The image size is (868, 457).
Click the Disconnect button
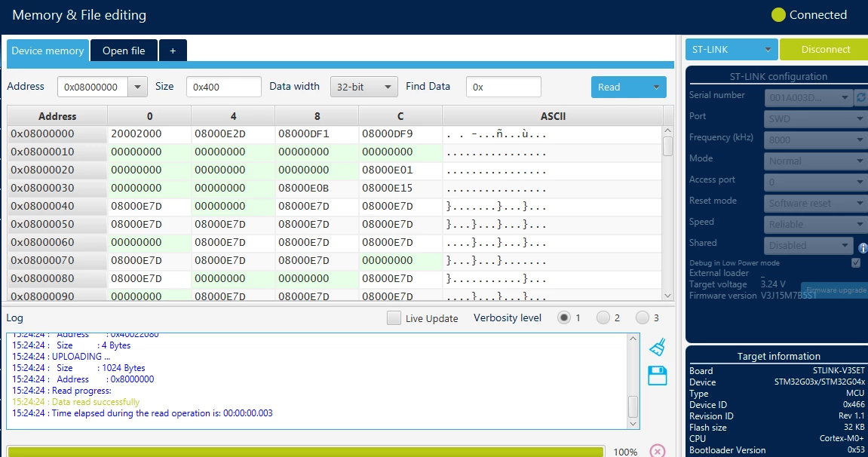tap(825, 50)
